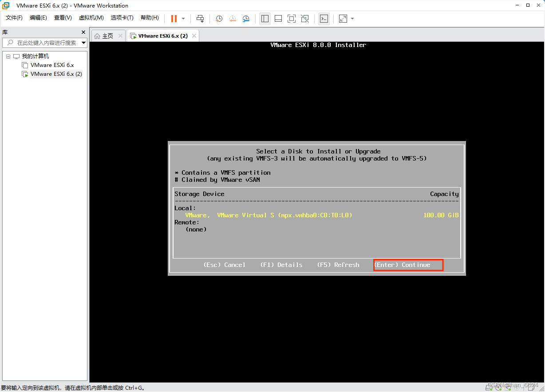Click the status bar resize grip corner
The width and height of the screenshot is (545, 392).
click(x=541, y=388)
